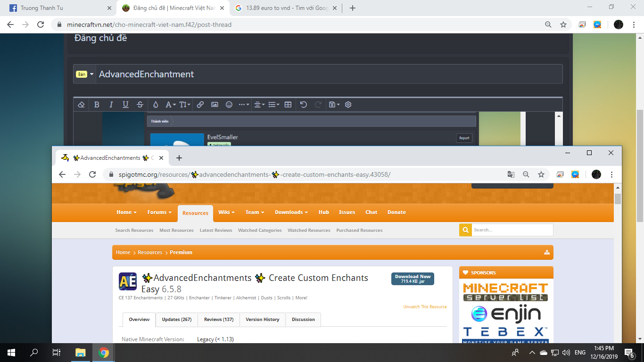Viewport: 644px width, 362px height.
Task: Click the insert link icon
Action: coord(200,105)
